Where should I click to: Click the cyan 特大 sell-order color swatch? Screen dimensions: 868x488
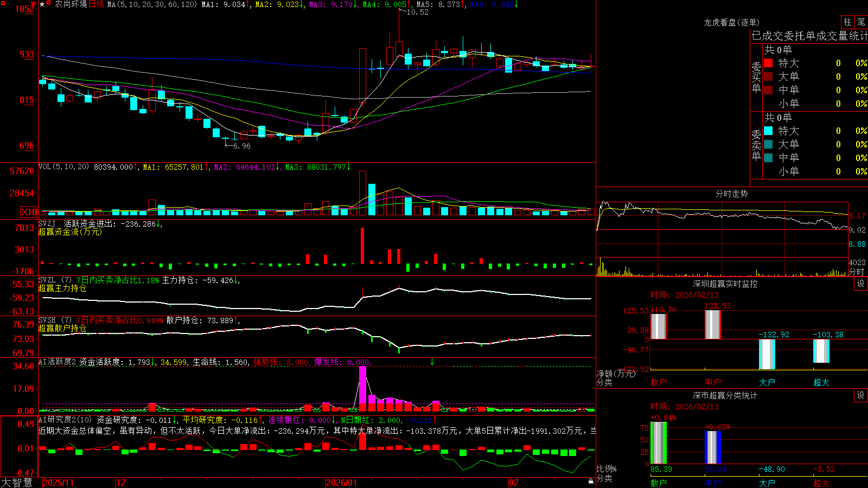pos(768,131)
